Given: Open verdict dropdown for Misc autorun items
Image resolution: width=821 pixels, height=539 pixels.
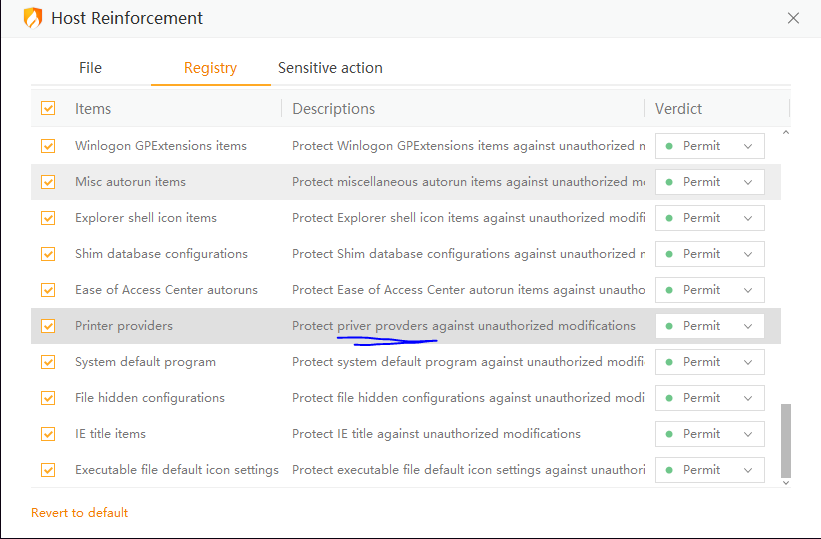Looking at the screenshot, I should pos(710,182).
